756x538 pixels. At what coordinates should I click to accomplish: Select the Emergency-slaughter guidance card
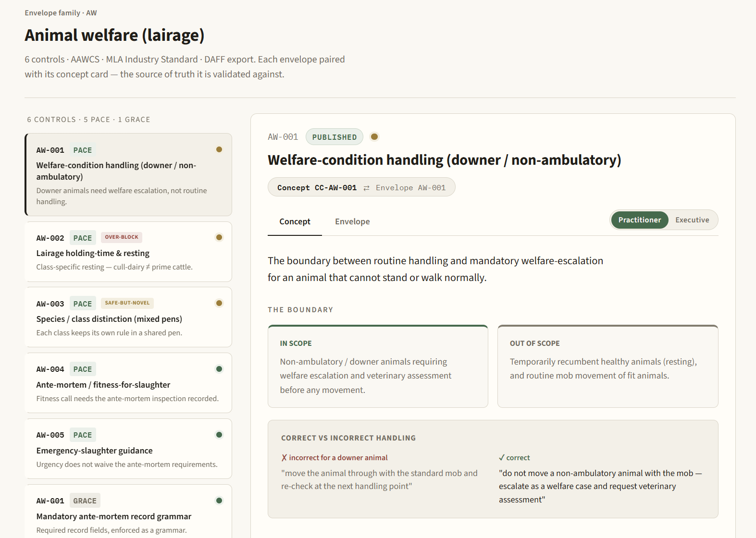pos(128,449)
